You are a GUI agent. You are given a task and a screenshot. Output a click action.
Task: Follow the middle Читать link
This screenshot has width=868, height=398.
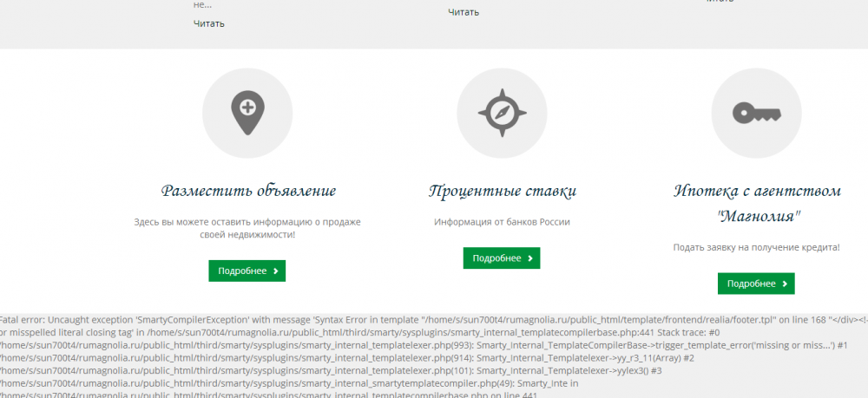tap(464, 12)
